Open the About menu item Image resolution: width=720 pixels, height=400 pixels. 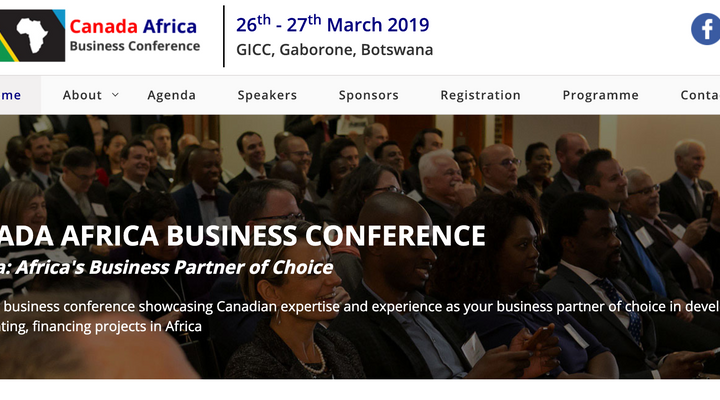82,95
